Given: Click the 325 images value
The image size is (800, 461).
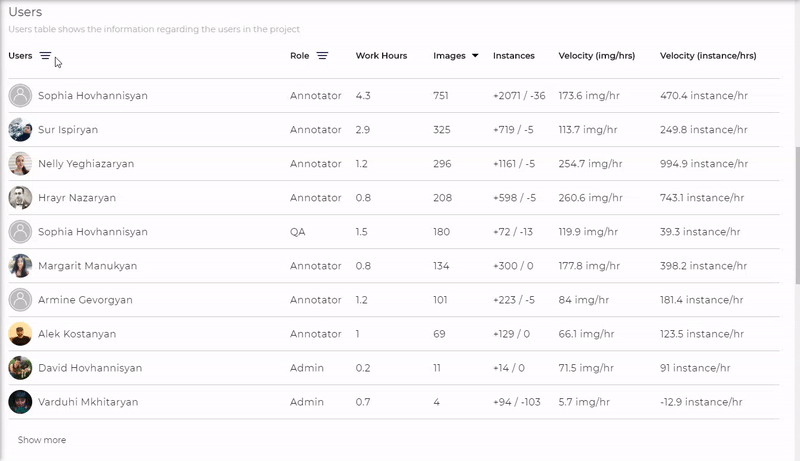Looking at the screenshot, I should (442, 130).
